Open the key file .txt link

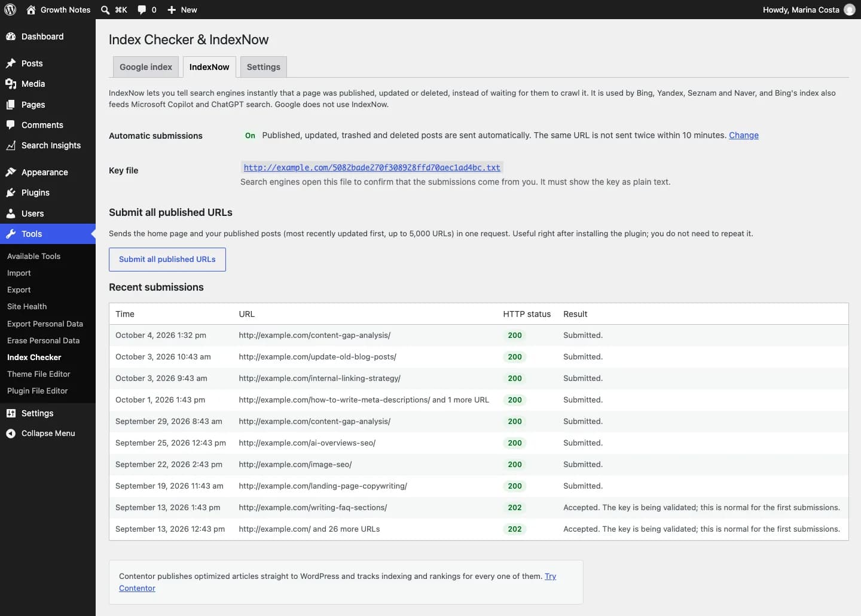click(372, 167)
